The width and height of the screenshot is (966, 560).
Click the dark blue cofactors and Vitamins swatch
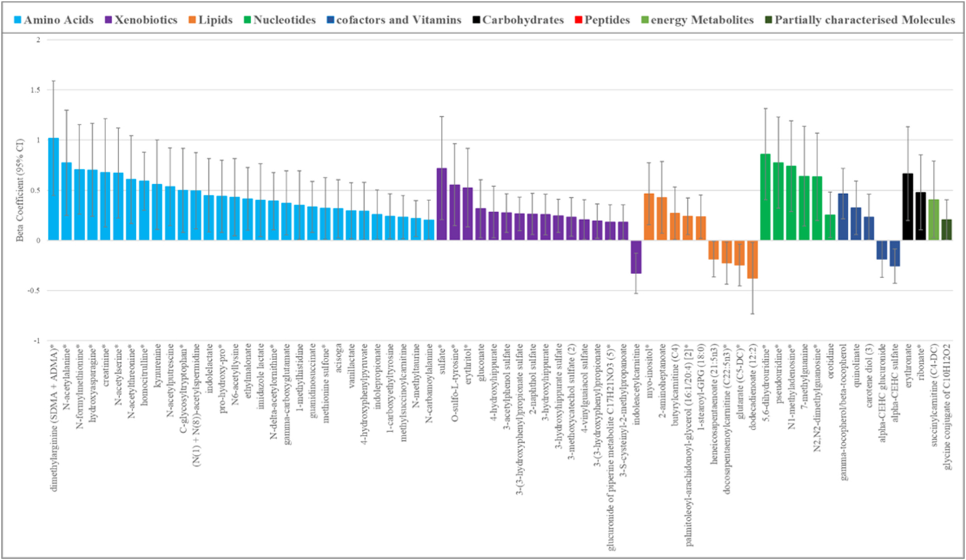[331, 20]
